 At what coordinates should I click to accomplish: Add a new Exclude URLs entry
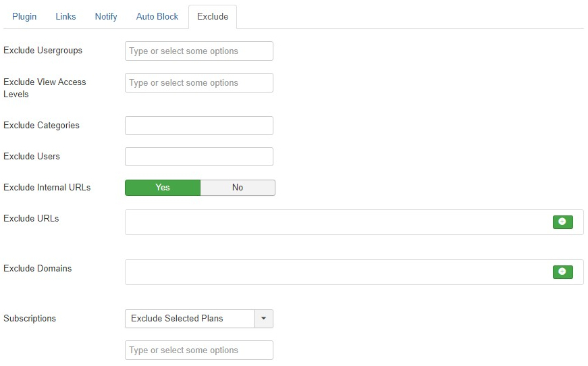(562, 222)
